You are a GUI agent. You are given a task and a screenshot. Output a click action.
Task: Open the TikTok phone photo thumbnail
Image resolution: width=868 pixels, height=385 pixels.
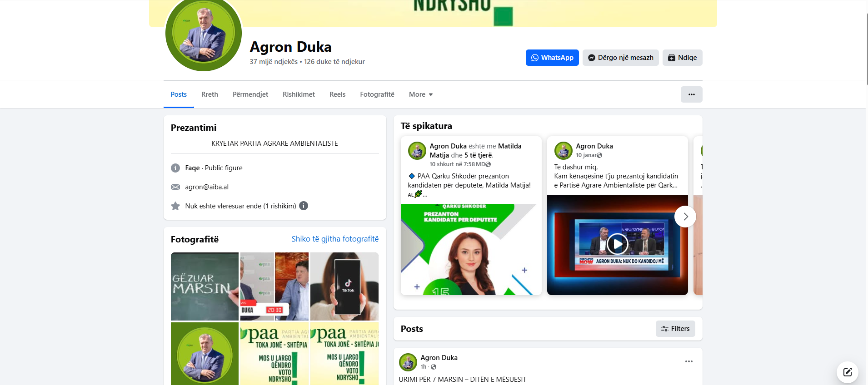(344, 286)
